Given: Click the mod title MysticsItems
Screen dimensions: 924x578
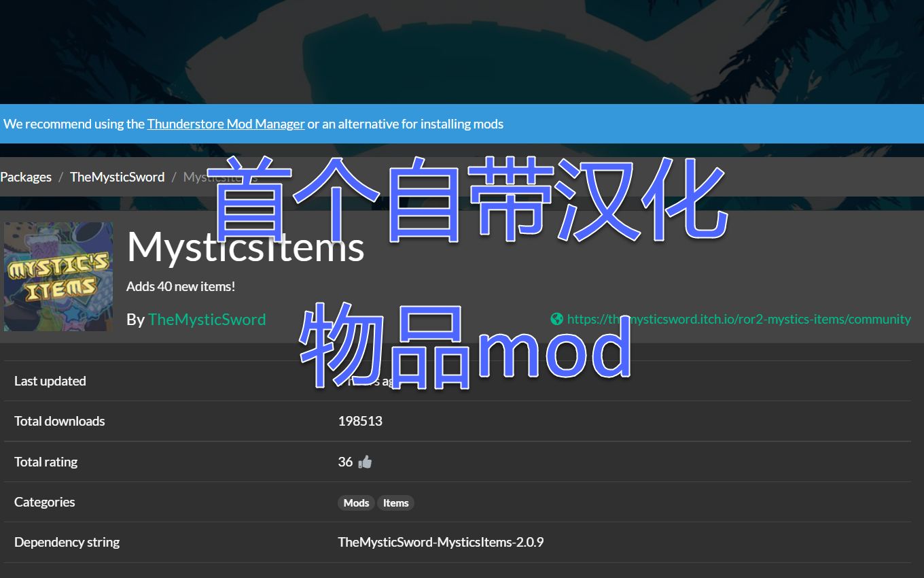Looking at the screenshot, I should (245, 248).
